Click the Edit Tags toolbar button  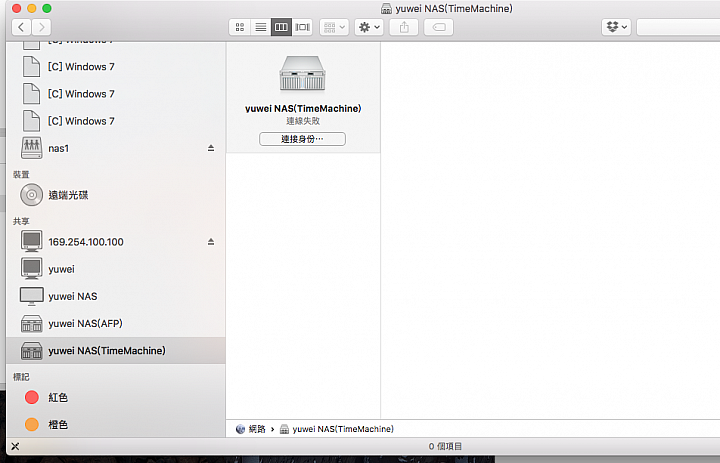pos(439,27)
